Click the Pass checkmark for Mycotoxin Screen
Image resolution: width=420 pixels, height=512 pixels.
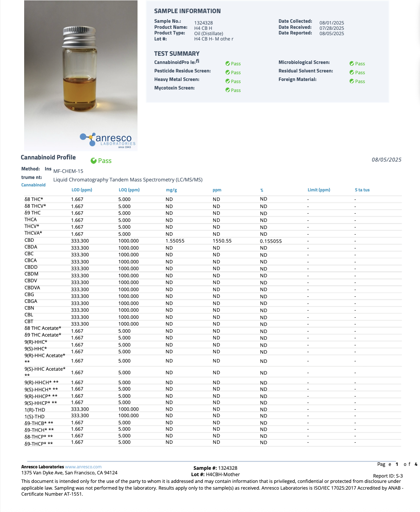227,90
